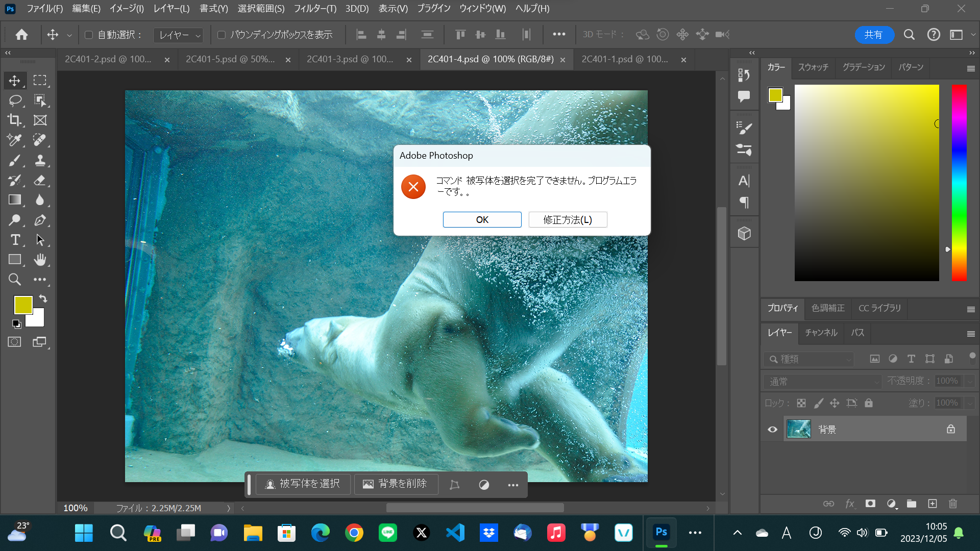
Task: Open the blend mode dropdown showing 通常
Action: click(822, 381)
